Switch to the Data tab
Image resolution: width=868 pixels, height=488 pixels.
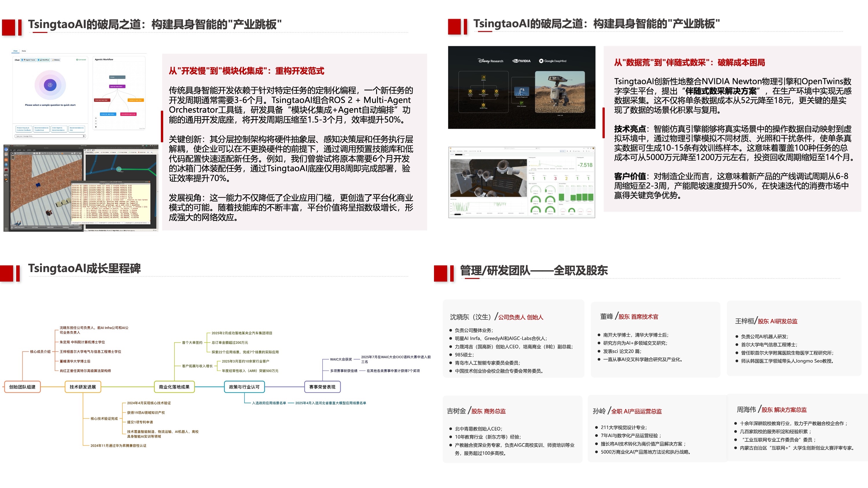[24, 51]
